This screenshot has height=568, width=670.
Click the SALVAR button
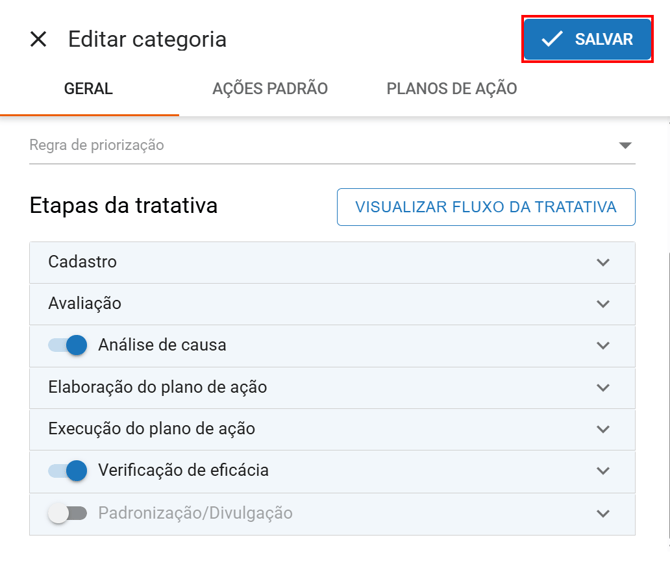point(587,39)
